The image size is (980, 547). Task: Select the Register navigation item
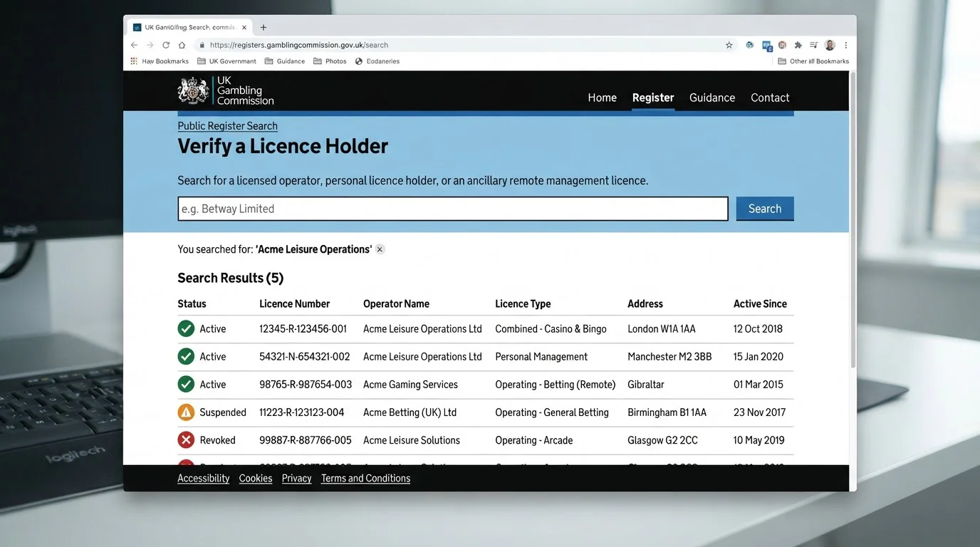[653, 98]
